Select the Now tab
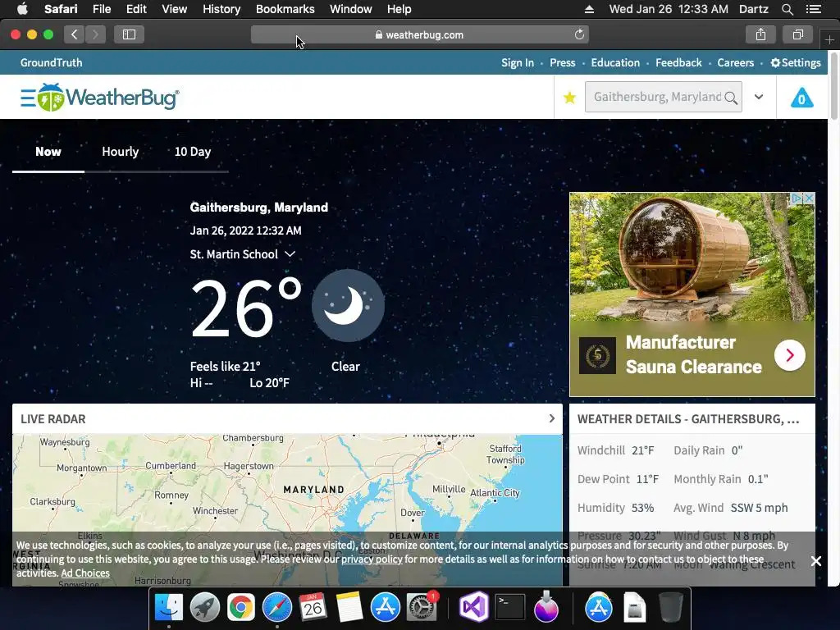The width and height of the screenshot is (840, 630). (x=48, y=152)
